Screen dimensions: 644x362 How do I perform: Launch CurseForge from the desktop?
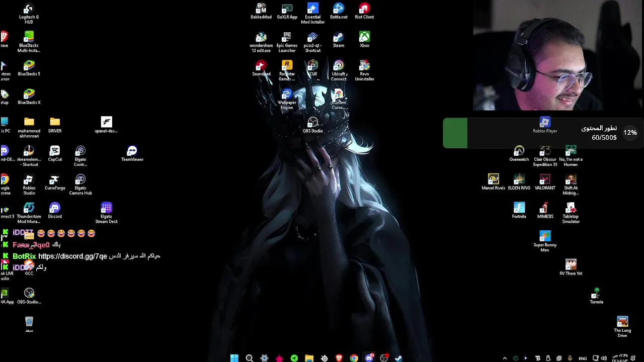tap(55, 183)
